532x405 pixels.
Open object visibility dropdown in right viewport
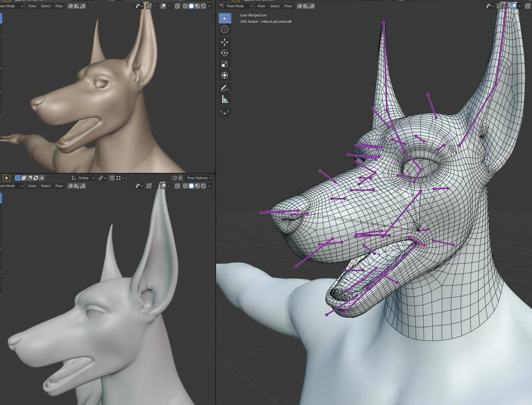tap(490, 6)
